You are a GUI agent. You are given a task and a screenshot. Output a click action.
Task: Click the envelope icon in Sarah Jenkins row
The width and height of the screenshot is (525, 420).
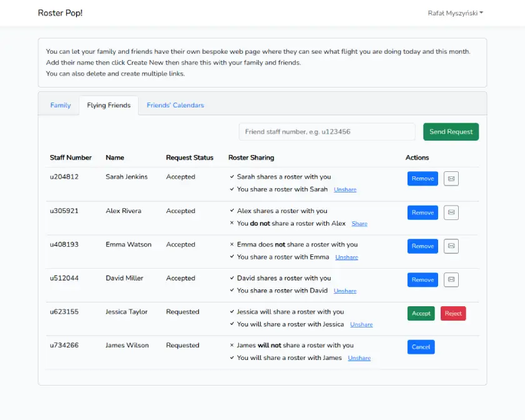pos(451,179)
